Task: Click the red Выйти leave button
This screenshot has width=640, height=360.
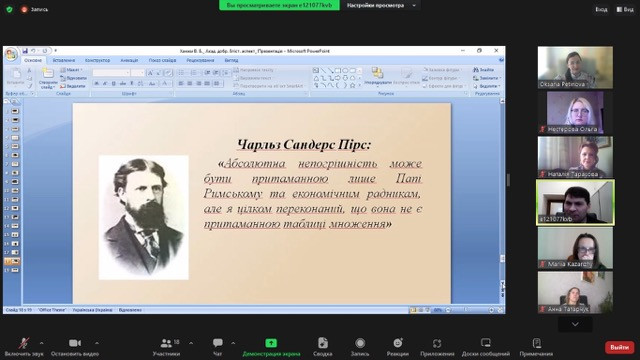Action: click(x=619, y=347)
